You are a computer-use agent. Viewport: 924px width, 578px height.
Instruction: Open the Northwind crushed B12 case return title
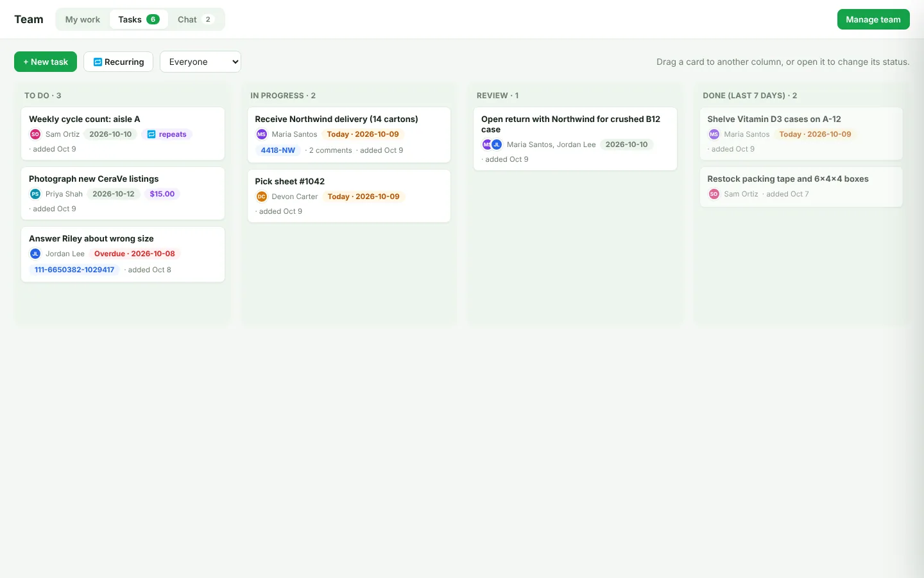coord(570,124)
